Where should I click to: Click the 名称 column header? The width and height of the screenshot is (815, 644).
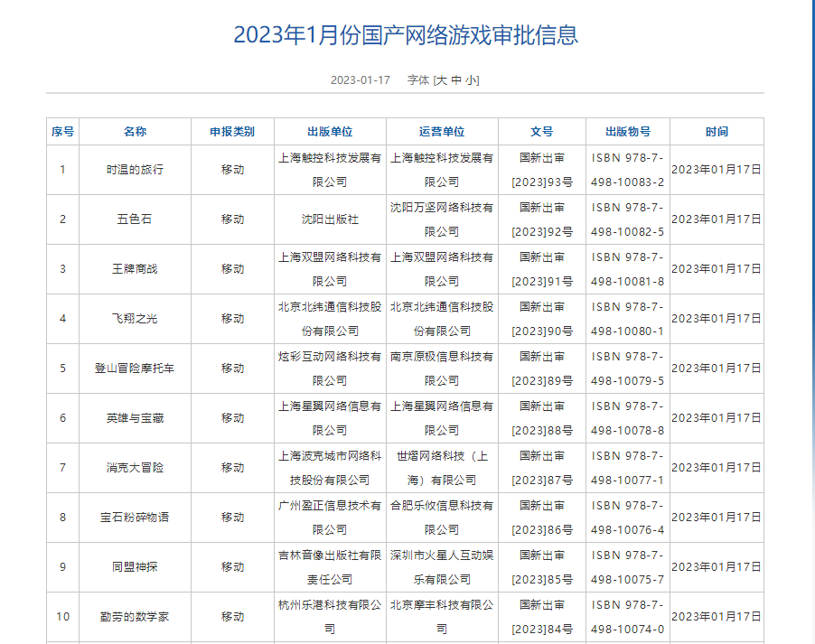135,132
